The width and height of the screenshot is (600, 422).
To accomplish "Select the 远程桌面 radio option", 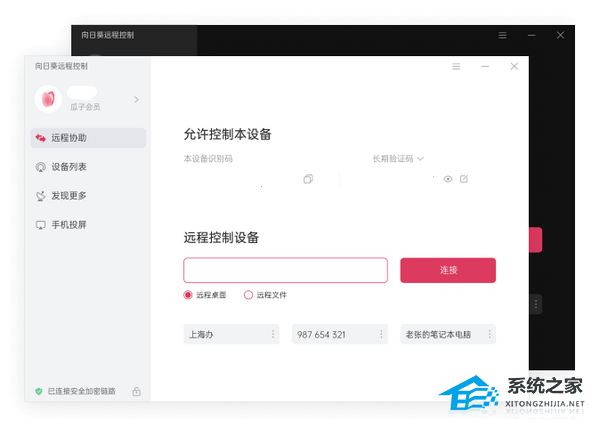I will (205, 295).
